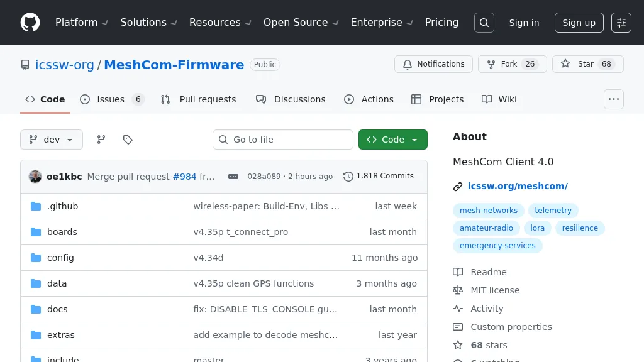
Task: Fork the repository
Action: tap(512, 64)
